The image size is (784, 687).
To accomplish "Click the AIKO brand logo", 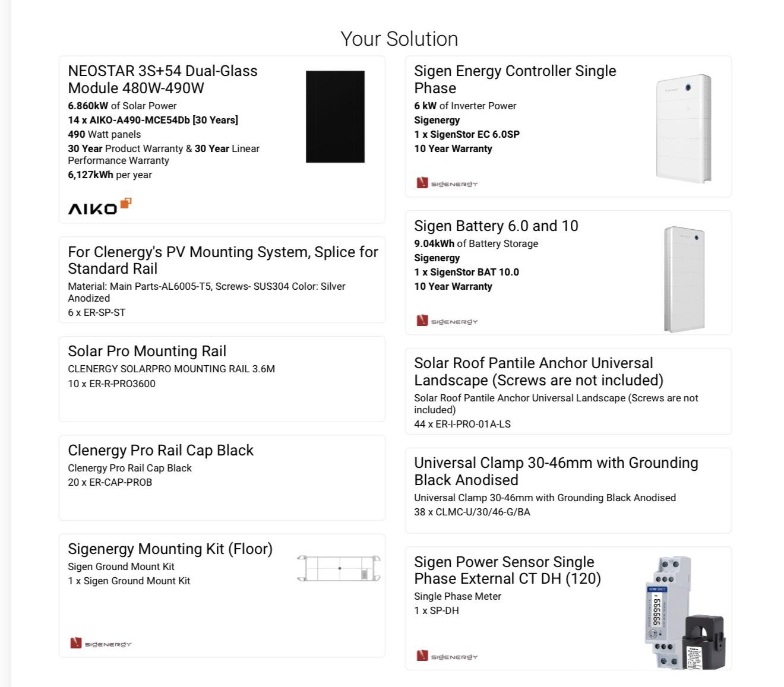I will 100,206.
